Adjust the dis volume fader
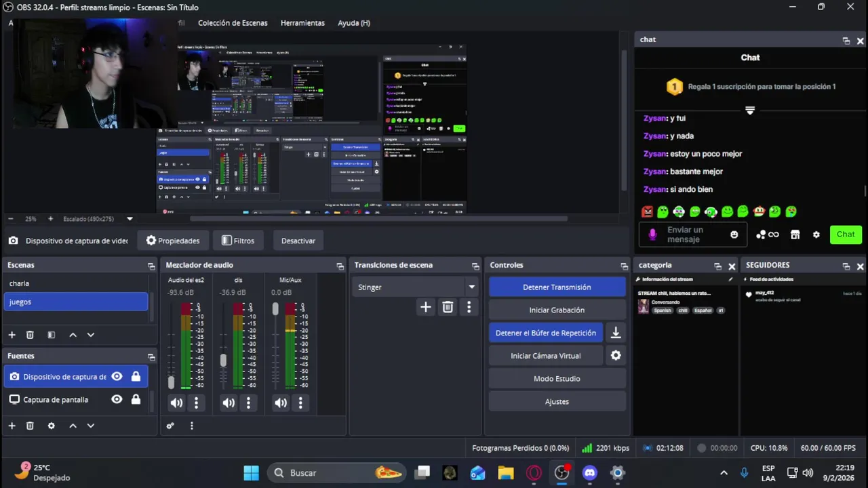868x488 pixels. coord(223,361)
